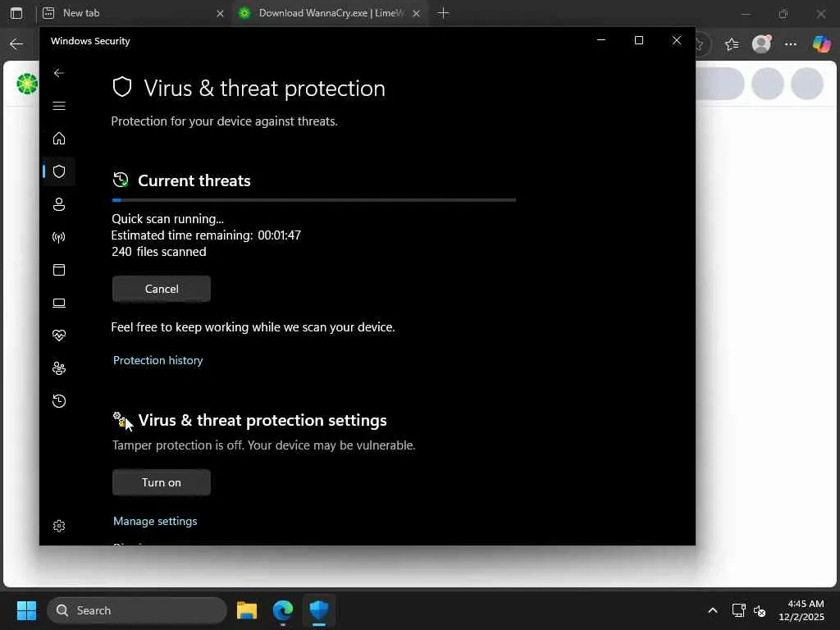Open Device performance & health heart icon
The width and height of the screenshot is (840, 630).
click(59, 336)
